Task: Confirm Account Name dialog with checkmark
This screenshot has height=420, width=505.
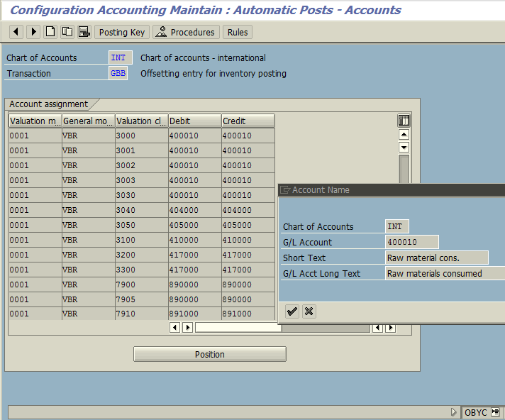Action: pos(292,311)
